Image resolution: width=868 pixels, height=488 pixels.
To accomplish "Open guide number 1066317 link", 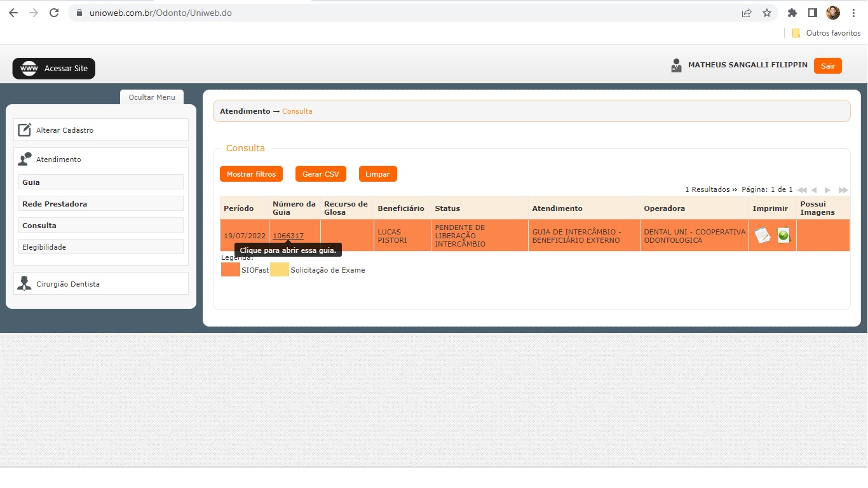I will (x=288, y=236).
